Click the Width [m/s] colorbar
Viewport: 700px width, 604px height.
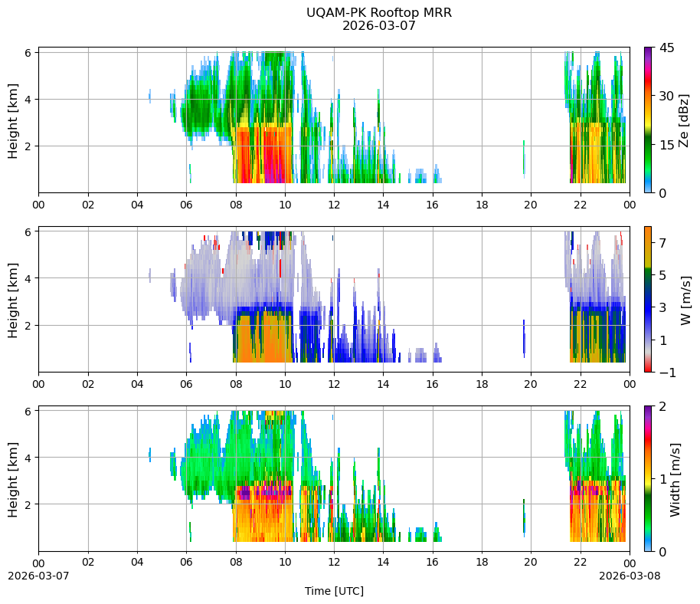click(x=648, y=478)
